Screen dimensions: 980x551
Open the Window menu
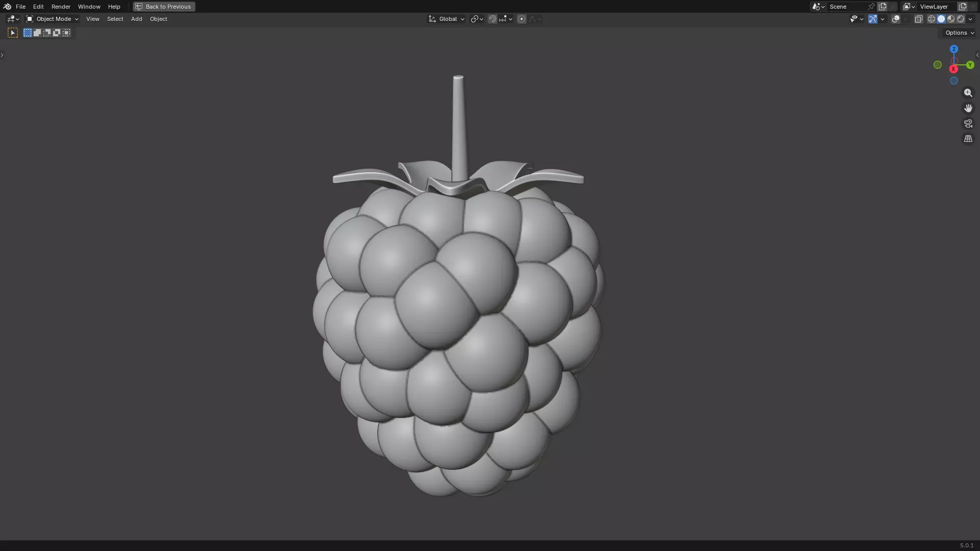[x=89, y=7]
